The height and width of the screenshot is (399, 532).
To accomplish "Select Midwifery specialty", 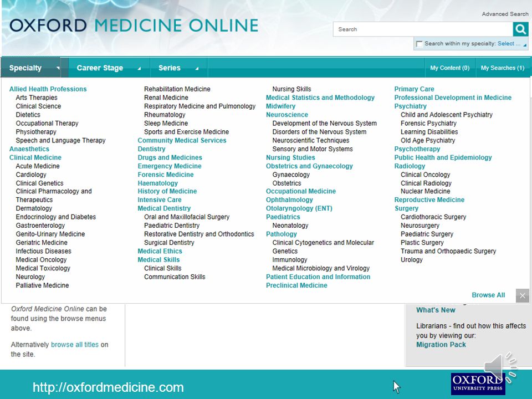I will 280,106.
